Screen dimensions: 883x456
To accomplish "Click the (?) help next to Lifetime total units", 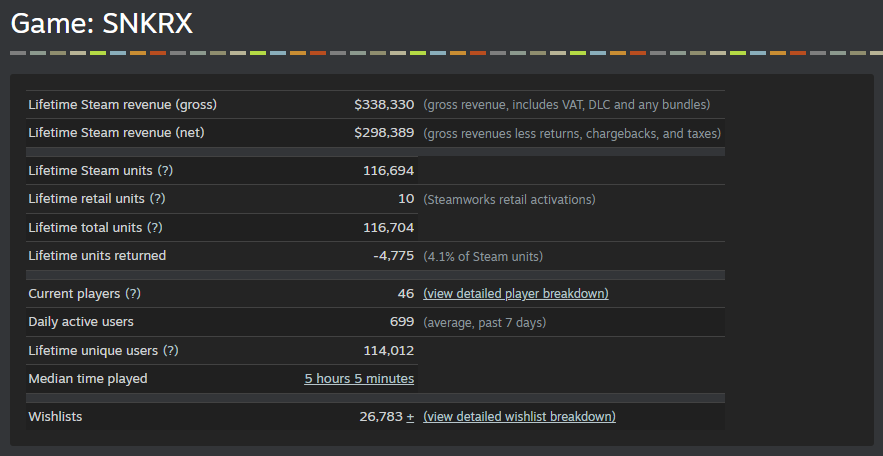I will 155,227.
